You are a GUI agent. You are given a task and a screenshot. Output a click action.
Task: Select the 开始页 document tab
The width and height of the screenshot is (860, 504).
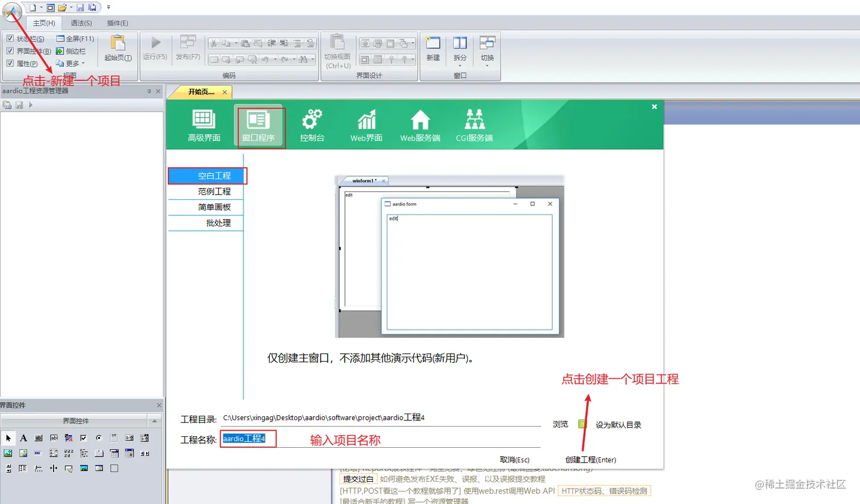[201, 92]
